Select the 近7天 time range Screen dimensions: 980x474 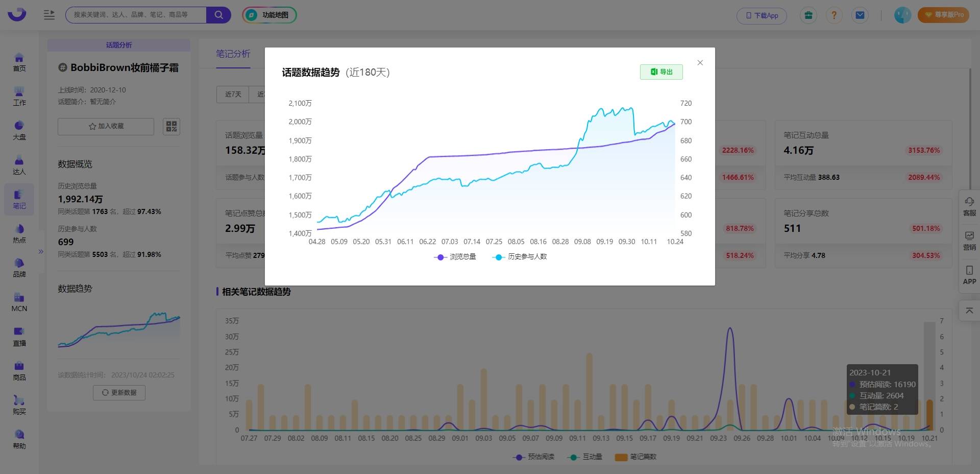[233, 94]
